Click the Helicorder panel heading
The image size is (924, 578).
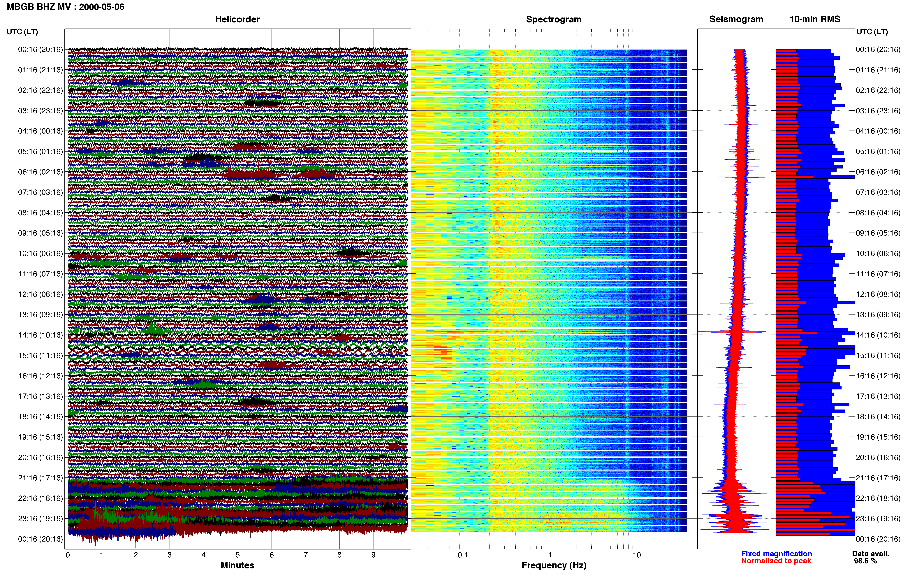[x=237, y=20]
